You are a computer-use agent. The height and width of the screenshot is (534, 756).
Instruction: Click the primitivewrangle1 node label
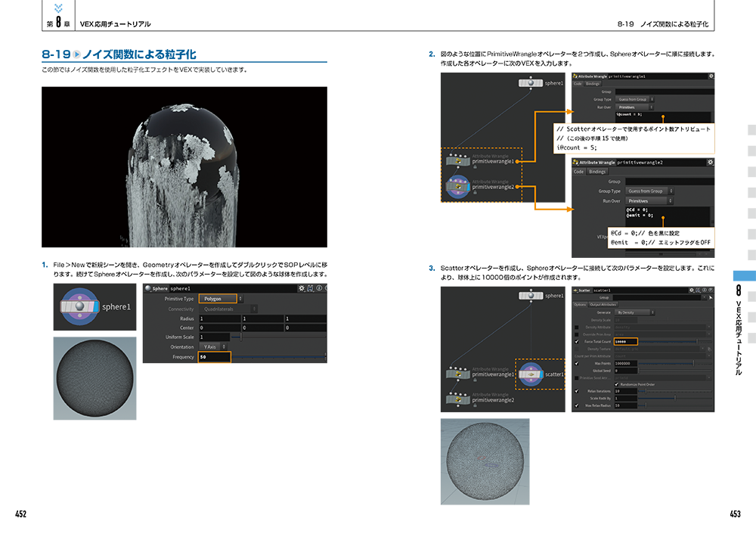pyautogui.click(x=493, y=161)
